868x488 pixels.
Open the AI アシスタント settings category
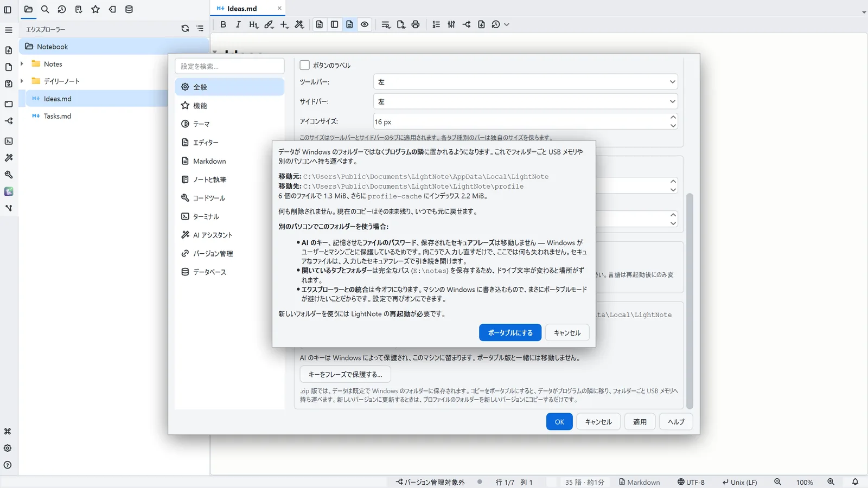pos(229,235)
